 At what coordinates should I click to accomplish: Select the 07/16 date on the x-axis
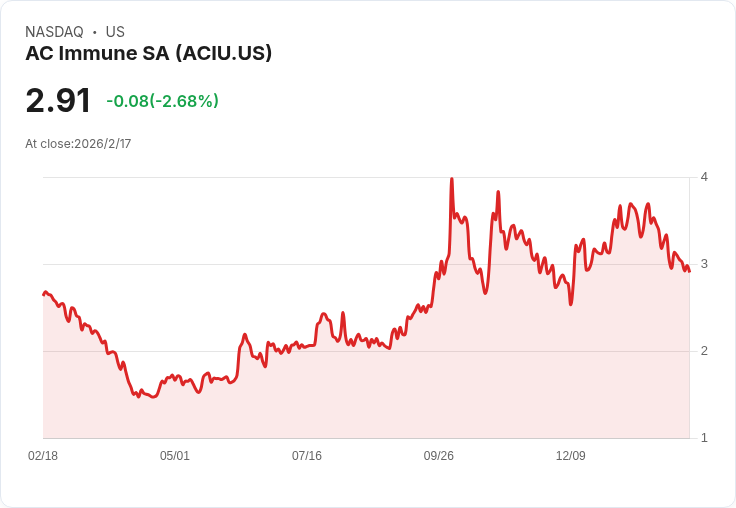coord(307,456)
